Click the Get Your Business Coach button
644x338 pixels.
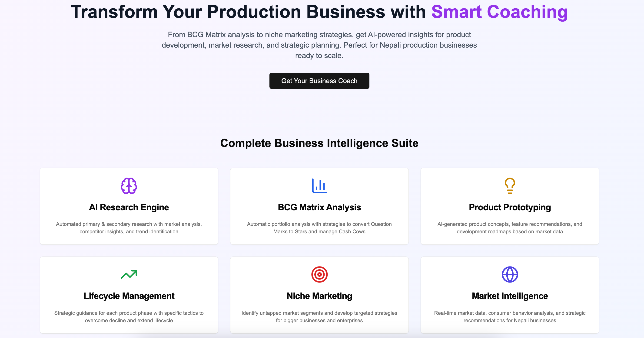point(319,81)
